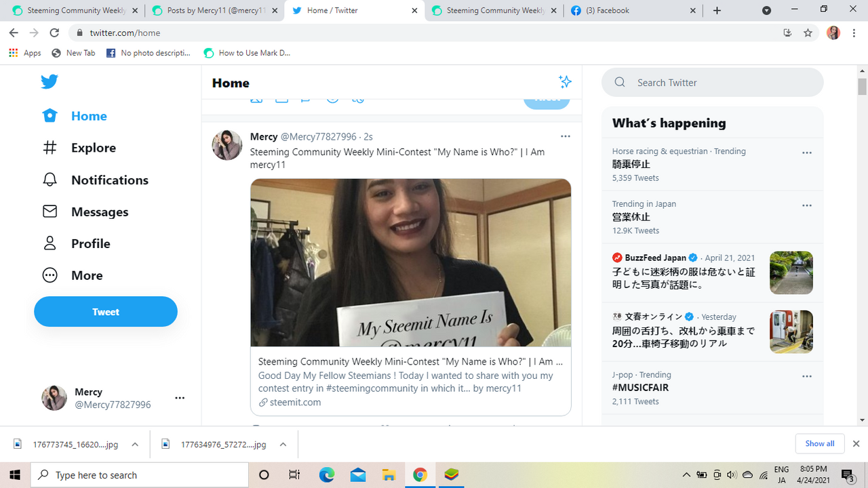Open the 177634976_57272....jpg download
Viewport: 868px width, 488px height.
214,445
